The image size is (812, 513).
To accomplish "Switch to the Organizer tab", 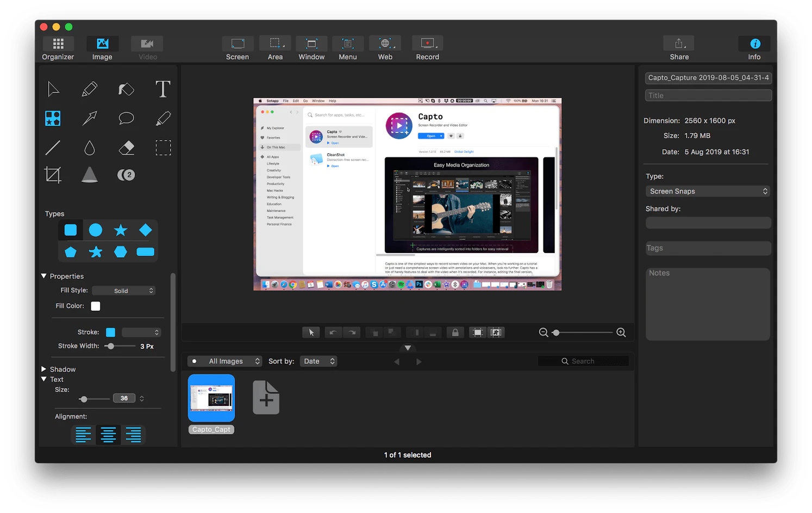I will 58,47.
